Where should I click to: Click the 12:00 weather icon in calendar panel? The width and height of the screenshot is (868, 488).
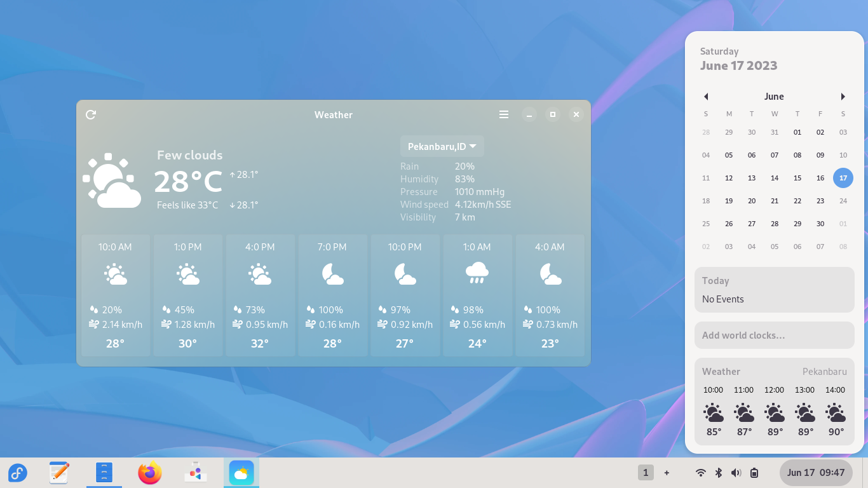(x=775, y=413)
